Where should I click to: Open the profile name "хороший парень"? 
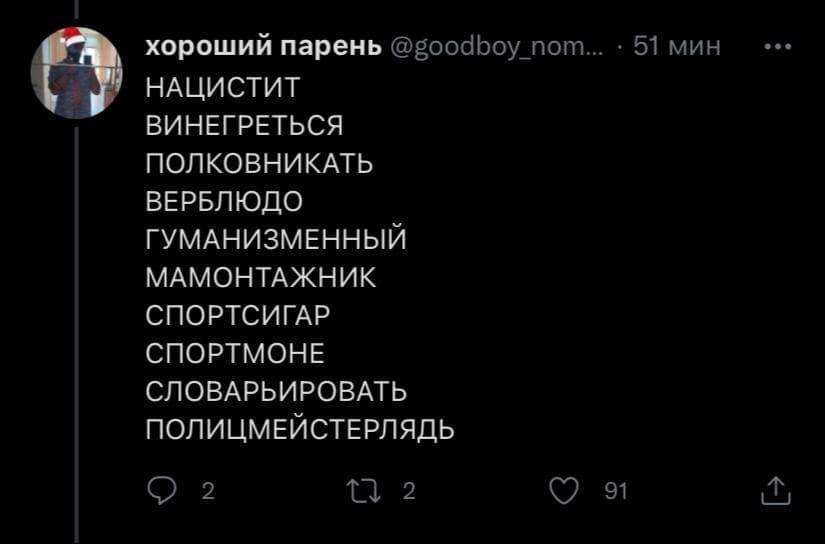pos(263,47)
